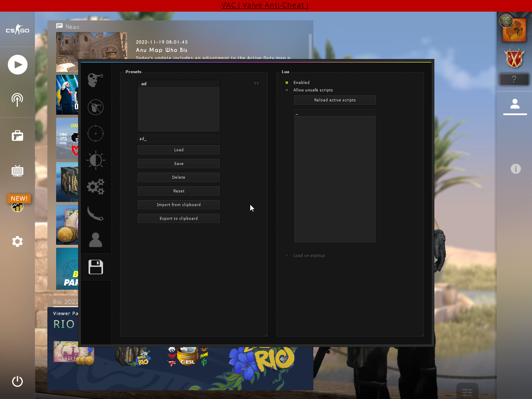This screenshot has width=532, height=399.
Task: Select the half-sun visuals tab icon
Action: pos(96,160)
